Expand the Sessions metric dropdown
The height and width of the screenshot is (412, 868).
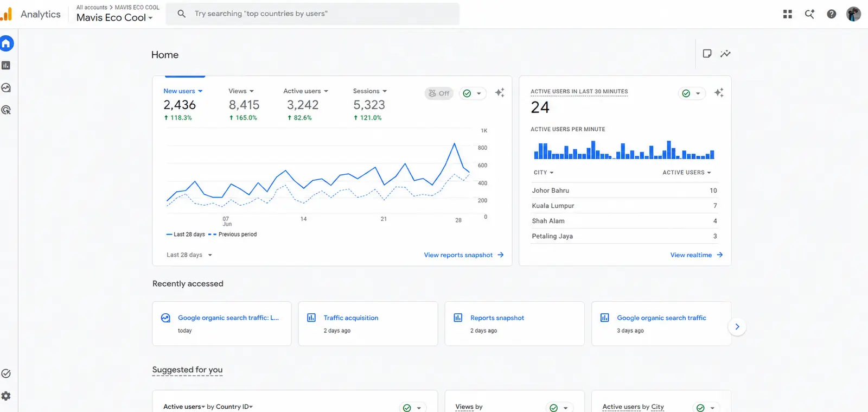pyautogui.click(x=370, y=91)
